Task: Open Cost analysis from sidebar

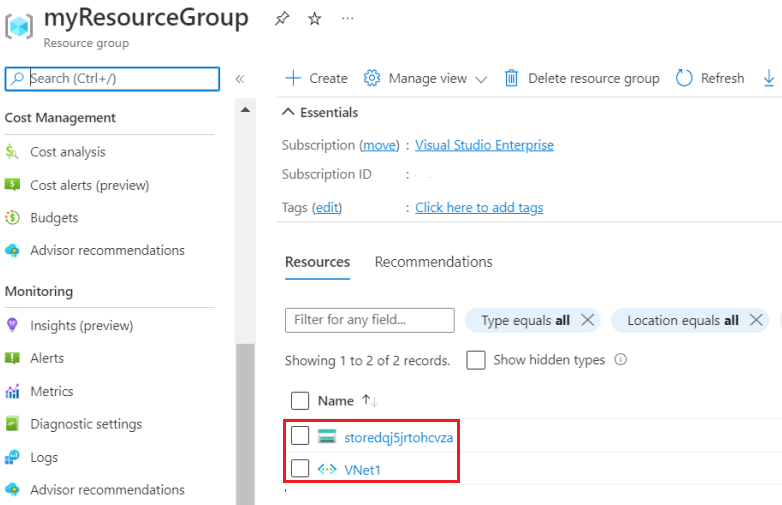Action: tap(67, 152)
